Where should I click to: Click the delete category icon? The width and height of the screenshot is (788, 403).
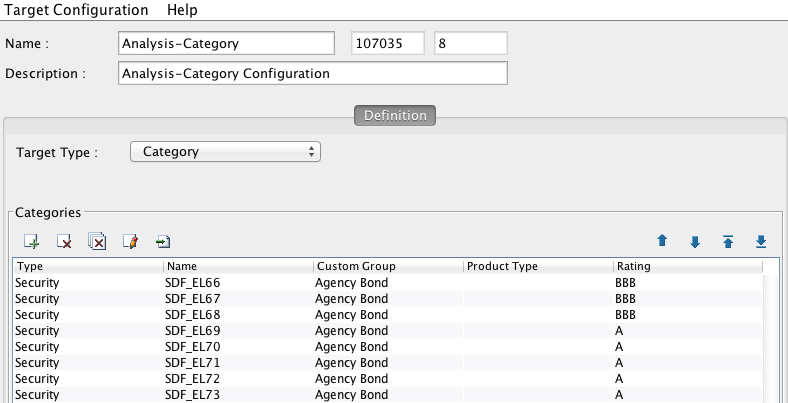64,242
